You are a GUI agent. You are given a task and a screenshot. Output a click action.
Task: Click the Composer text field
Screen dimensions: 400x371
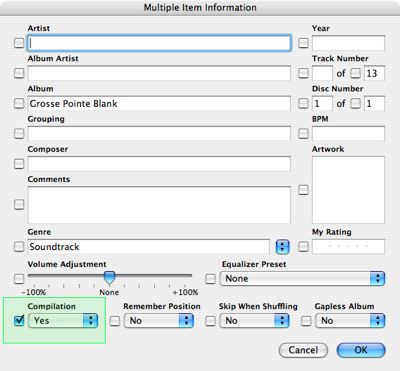pyautogui.click(x=159, y=164)
